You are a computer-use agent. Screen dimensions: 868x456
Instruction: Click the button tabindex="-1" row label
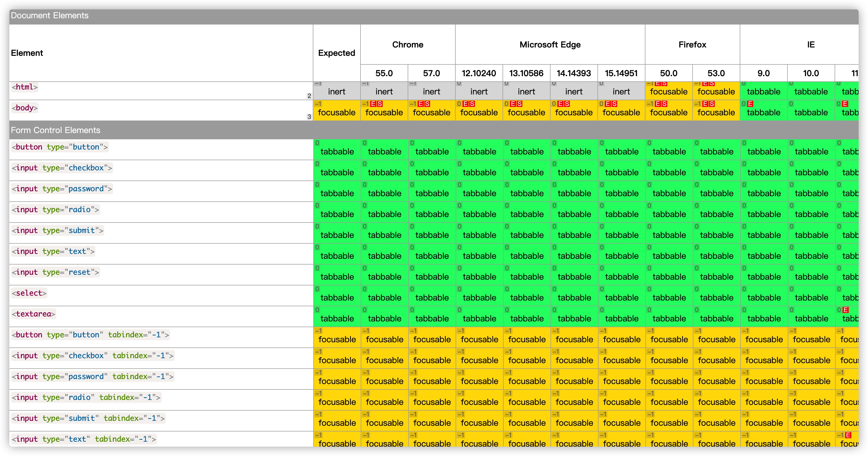[90, 335]
